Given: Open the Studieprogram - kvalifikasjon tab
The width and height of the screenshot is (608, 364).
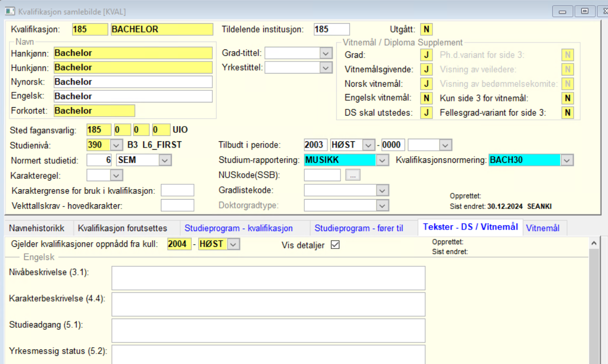Looking at the screenshot, I should click(x=239, y=228).
